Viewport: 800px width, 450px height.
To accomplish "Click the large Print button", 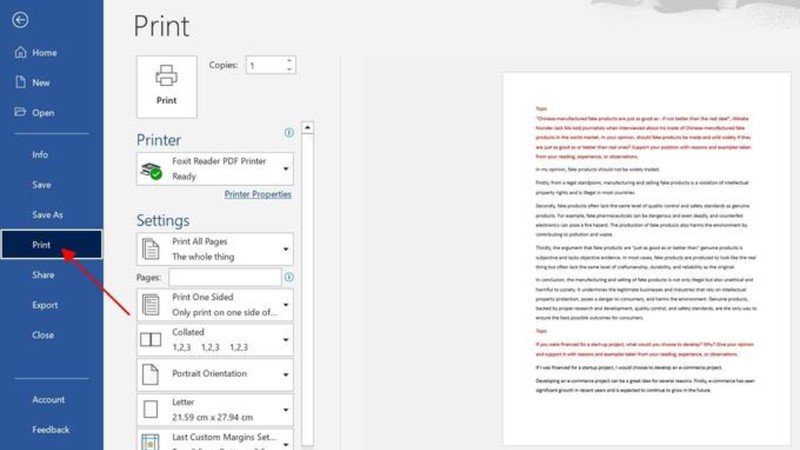I will [x=166, y=85].
